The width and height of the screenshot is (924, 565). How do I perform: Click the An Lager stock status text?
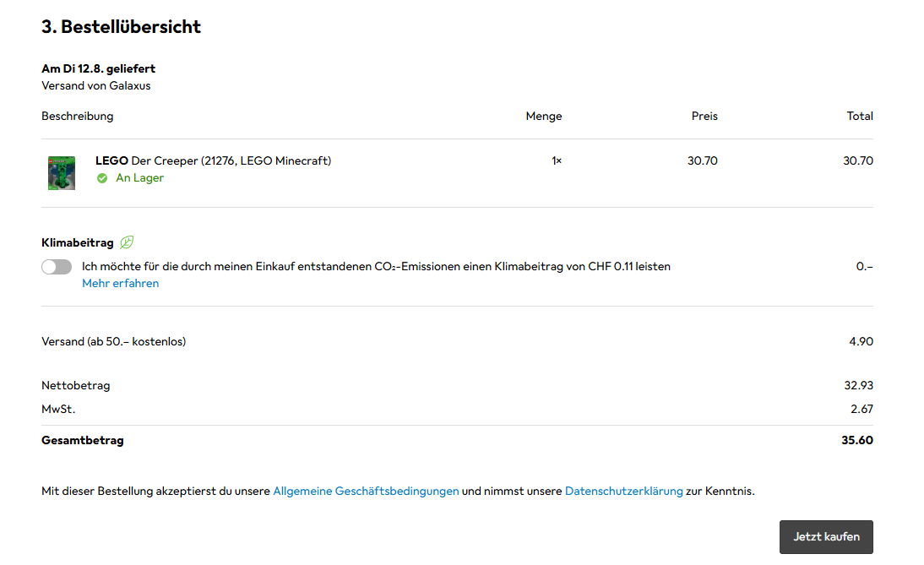point(139,178)
